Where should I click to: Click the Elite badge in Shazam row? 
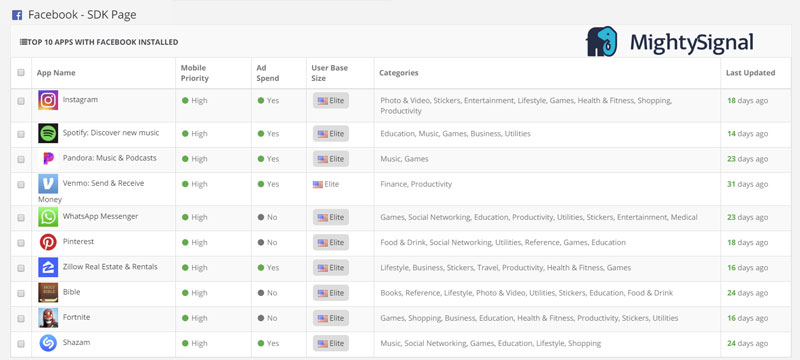click(331, 343)
